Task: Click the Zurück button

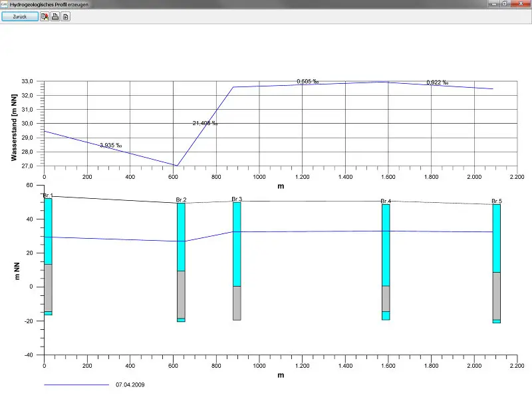Action: [20, 17]
